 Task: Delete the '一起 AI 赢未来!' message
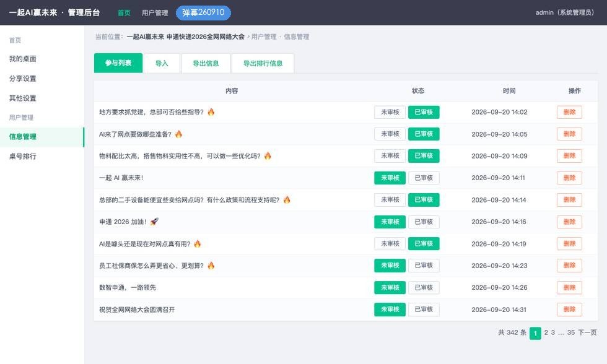coord(569,178)
